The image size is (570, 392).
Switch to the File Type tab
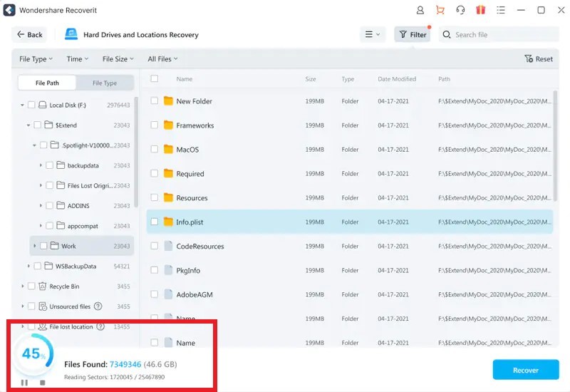pos(105,83)
